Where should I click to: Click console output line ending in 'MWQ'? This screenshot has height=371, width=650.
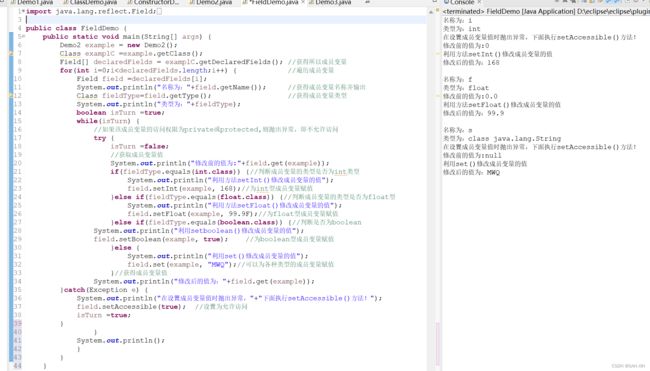point(471,172)
